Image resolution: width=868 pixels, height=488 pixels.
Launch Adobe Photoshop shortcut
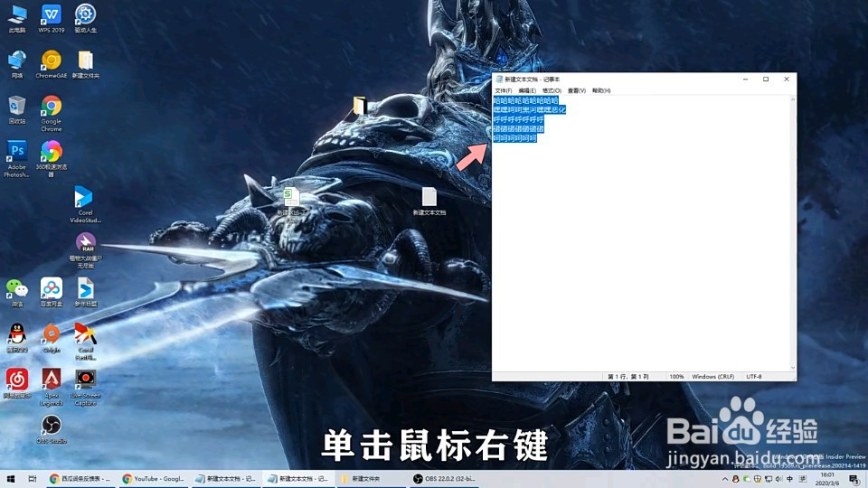pos(17,159)
